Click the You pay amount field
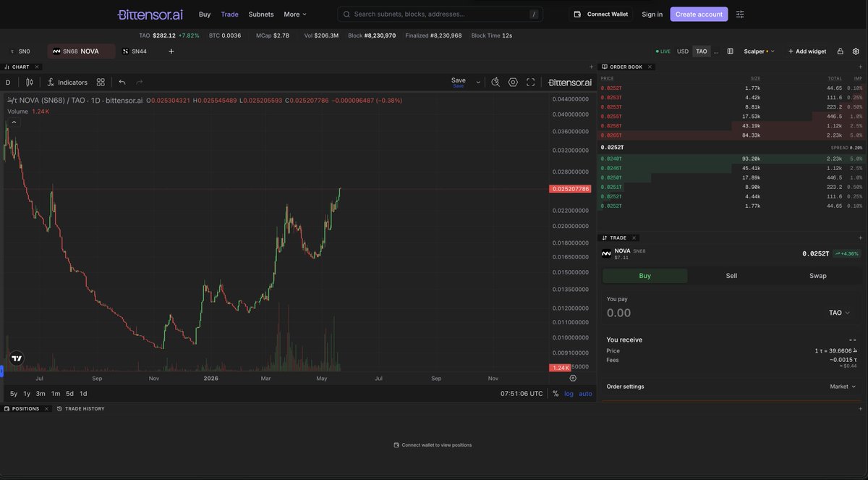Image resolution: width=868 pixels, height=480 pixels. 712,313
